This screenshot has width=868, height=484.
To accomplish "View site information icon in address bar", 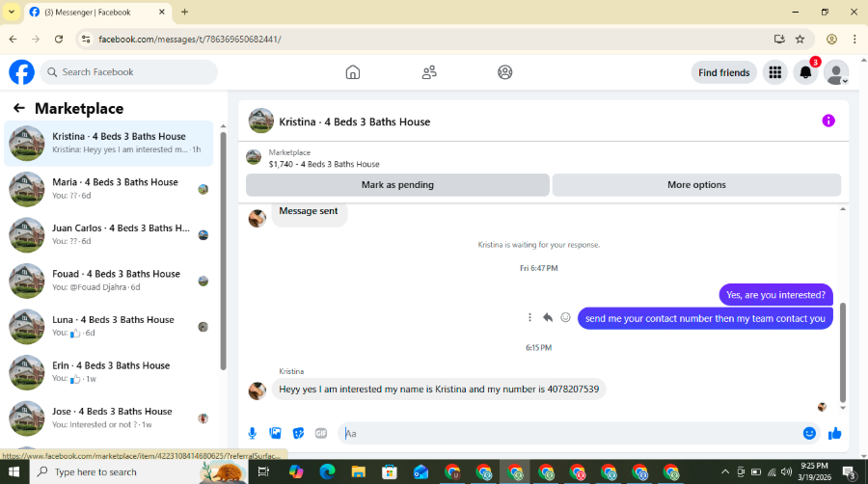I will click(85, 40).
